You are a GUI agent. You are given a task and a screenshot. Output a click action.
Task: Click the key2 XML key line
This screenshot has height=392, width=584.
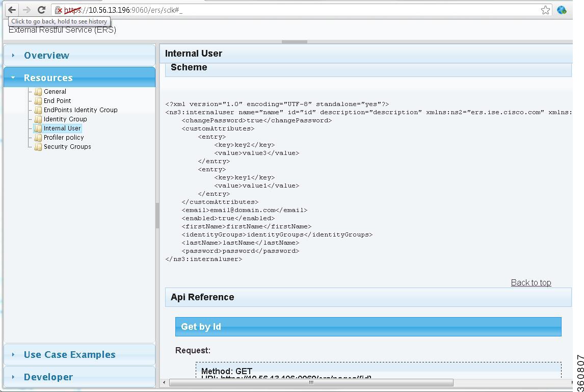tap(244, 145)
